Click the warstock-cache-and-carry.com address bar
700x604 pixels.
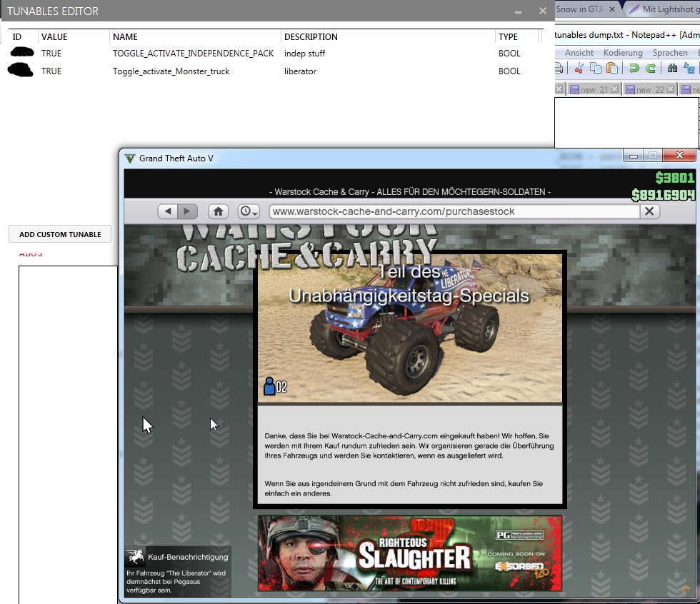click(x=454, y=211)
